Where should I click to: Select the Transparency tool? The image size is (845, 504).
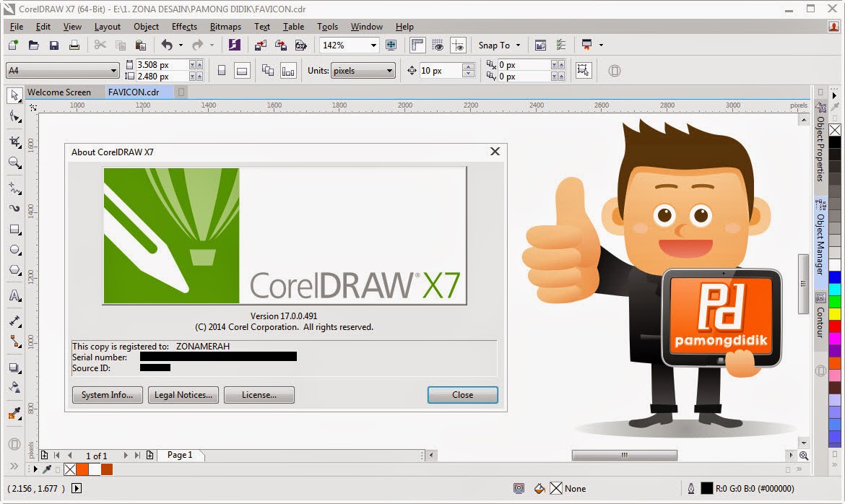point(14,388)
